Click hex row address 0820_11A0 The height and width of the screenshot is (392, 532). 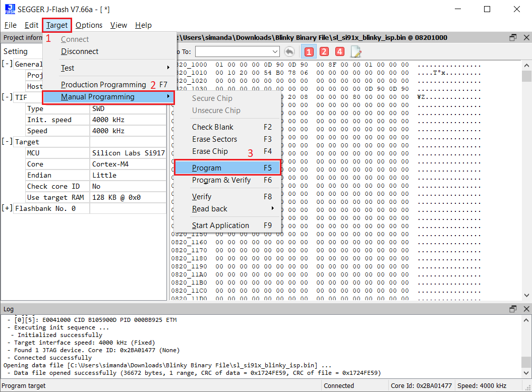point(189,274)
